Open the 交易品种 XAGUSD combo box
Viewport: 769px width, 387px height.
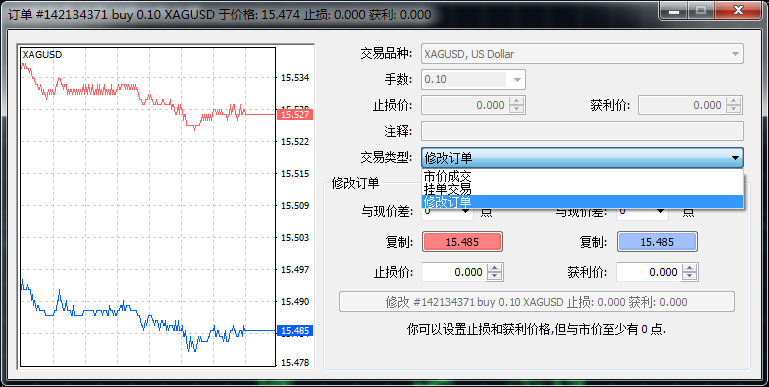point(582,54)
